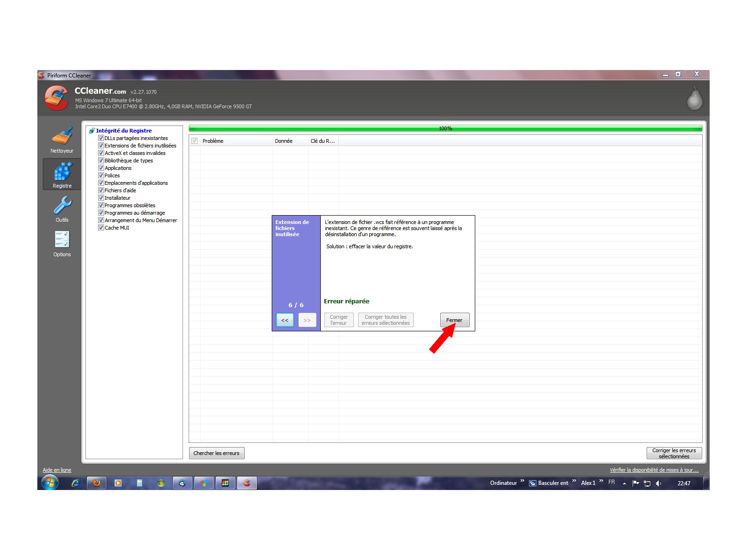This screenshot has height=560, width=747.
Task: Click the volume speaker tray icon
Action: pyautogui.click(x=658, y=483)
